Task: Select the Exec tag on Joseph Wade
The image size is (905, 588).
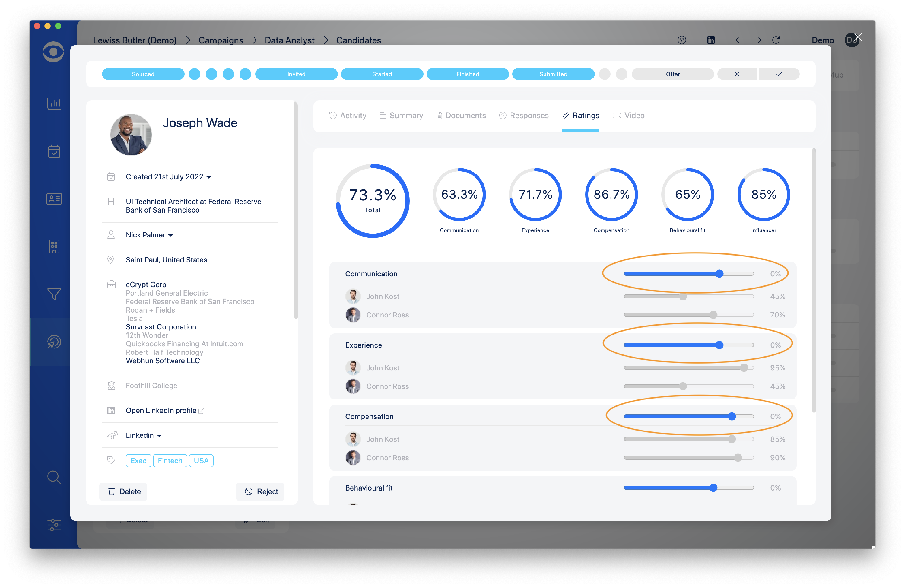Action: [x=138, y=460]
